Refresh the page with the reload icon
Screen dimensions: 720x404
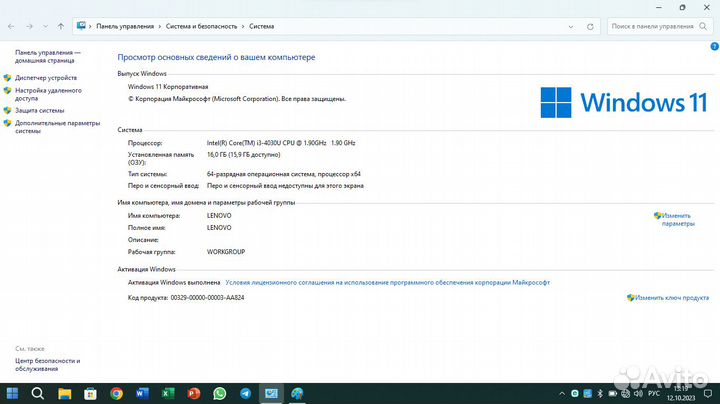[590, 27]
